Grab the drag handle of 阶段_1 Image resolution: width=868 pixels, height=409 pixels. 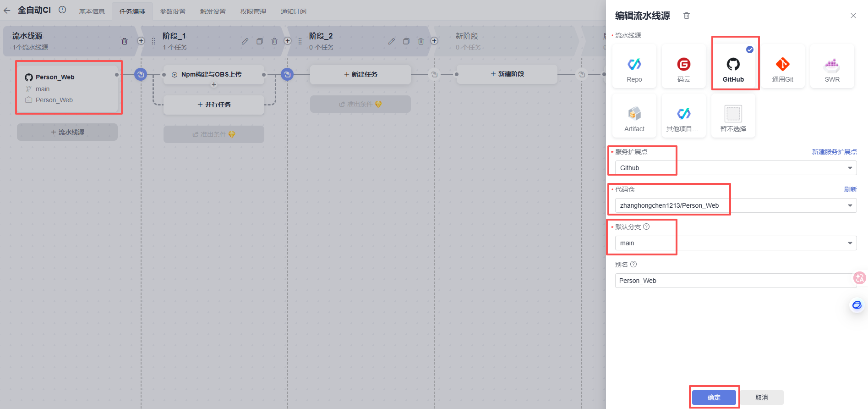(153, 41)
